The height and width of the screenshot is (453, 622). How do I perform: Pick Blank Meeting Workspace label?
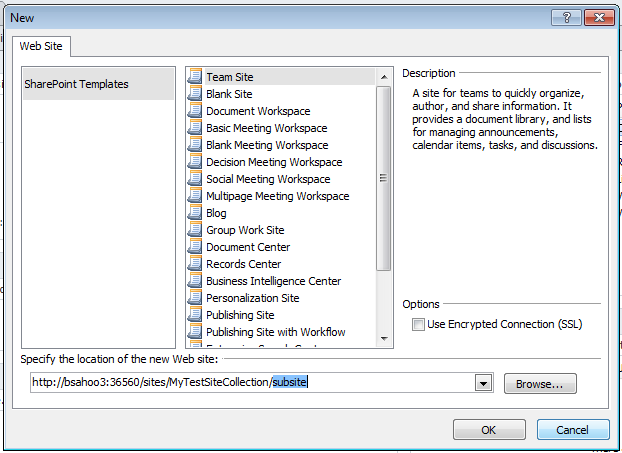coord(267,145)
